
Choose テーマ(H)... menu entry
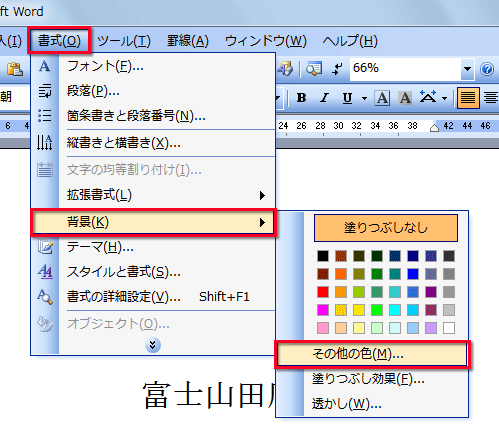(x=153, y=247)
